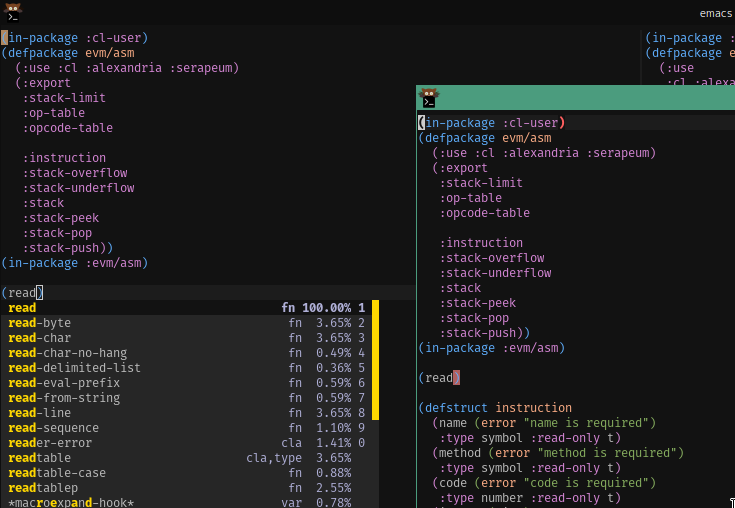Select the read-from-string completion entry

pyautogui.click(x=64, y=398)
